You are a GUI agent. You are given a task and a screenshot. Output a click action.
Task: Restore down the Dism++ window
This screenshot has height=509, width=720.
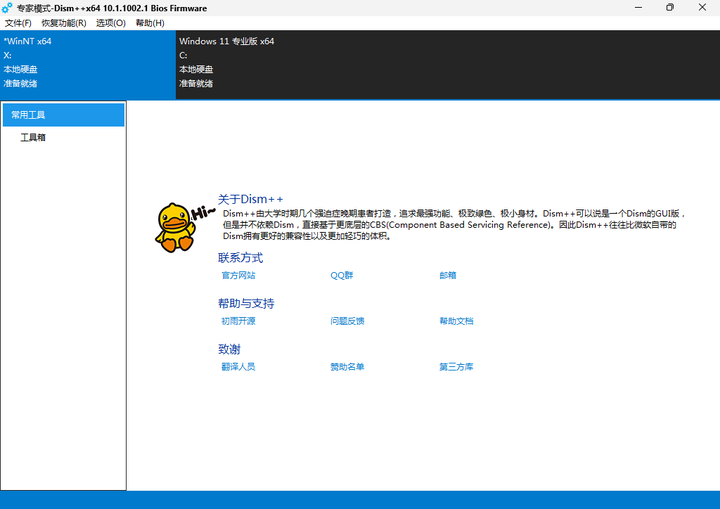click(670, 8)
